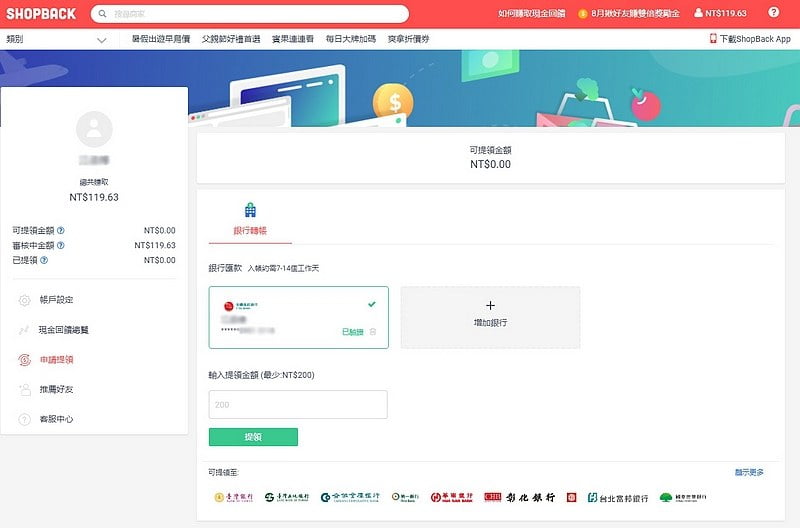Open 現金回饋總覽 in sidebar
The image size is (800, 528).
(x=63, y=330)
